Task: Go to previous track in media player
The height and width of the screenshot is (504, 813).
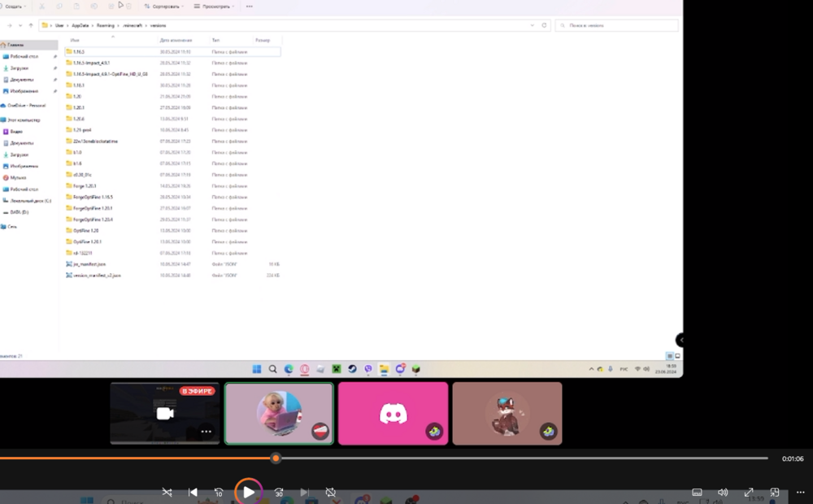Action: tap(193, 492)
